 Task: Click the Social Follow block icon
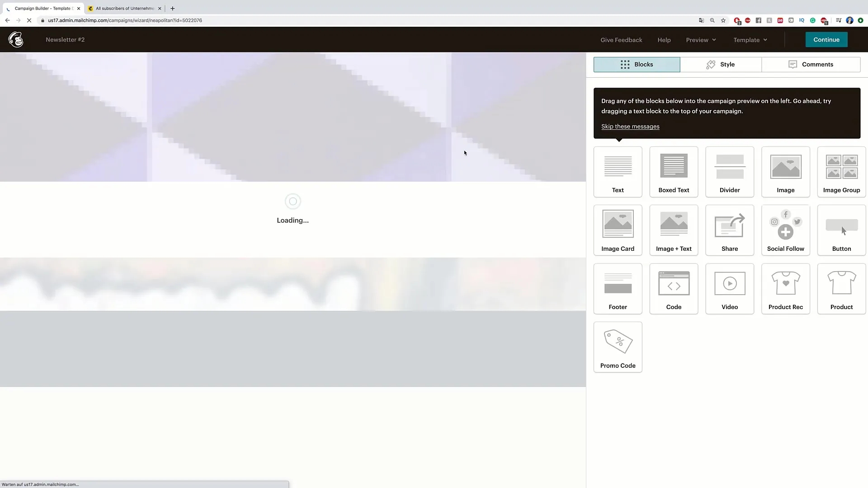pos(786,229)
